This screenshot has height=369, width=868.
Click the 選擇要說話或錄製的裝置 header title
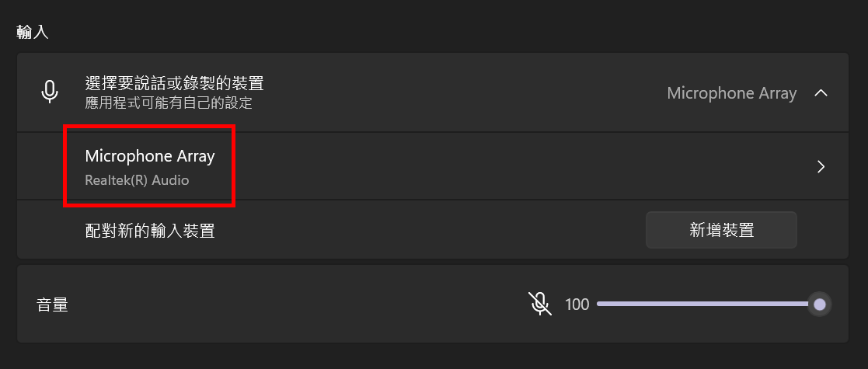point(174,83)
